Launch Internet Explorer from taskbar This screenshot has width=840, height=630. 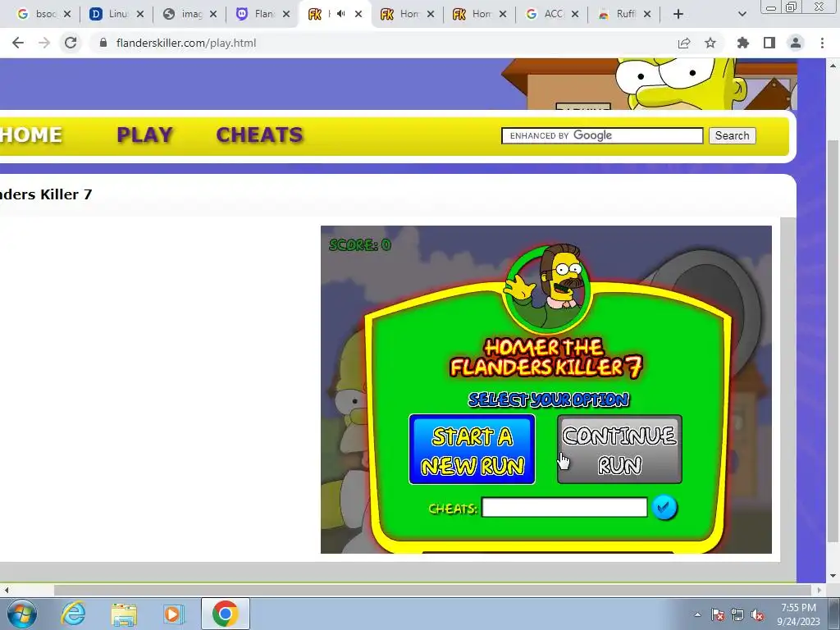point(73,614)
